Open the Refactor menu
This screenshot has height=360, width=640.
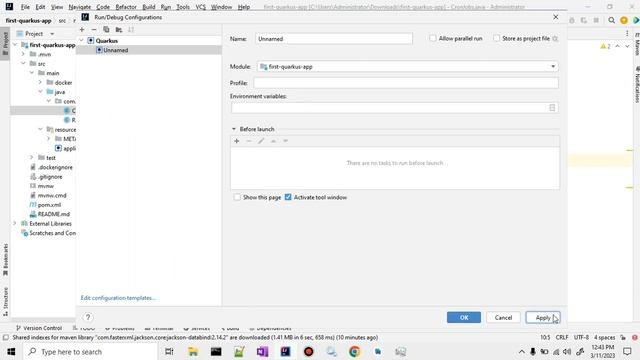click(x=126, y=7)
